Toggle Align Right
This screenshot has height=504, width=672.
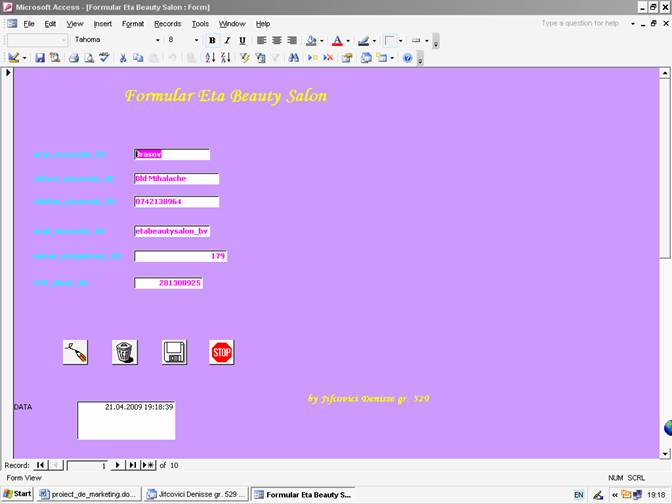[292, 40]
